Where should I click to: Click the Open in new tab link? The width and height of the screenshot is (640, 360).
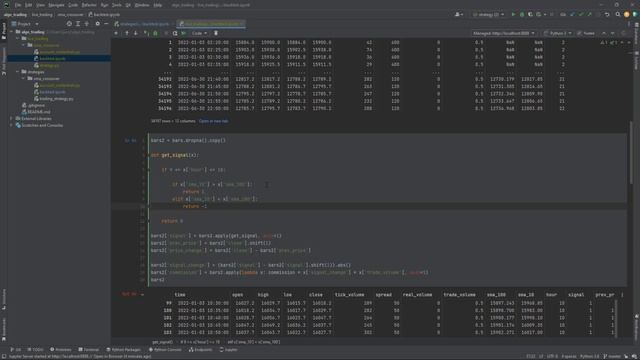pyautogui.click(x=213, y=121)
